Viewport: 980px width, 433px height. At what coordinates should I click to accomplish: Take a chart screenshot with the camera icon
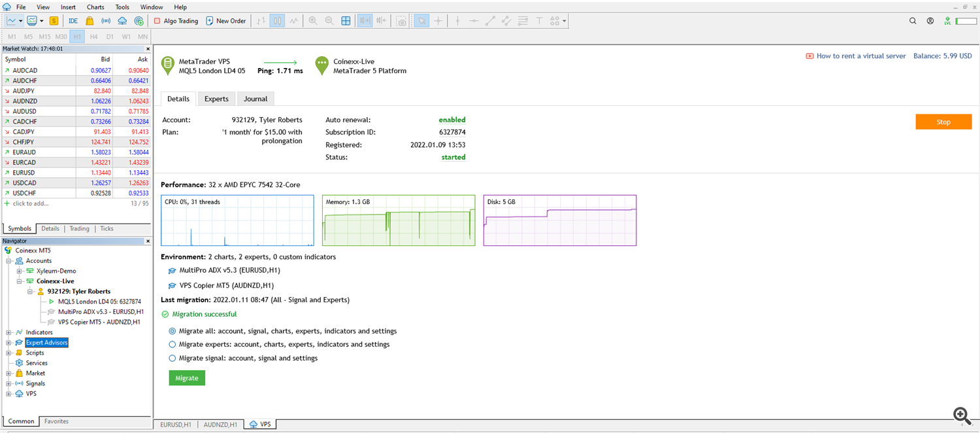pos(401,21)
